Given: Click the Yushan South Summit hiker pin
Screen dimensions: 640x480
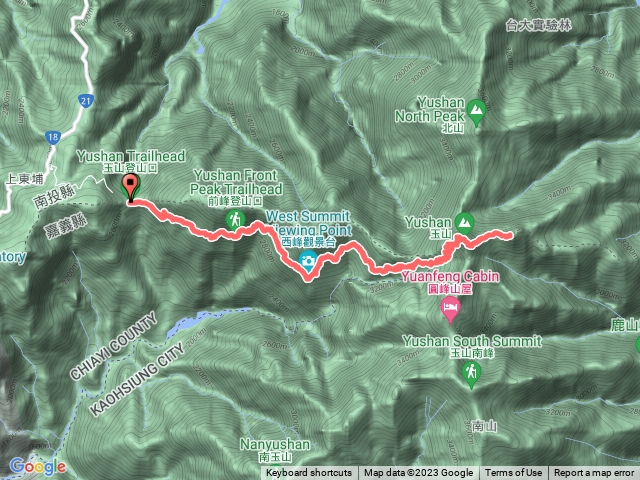Looking at the screenshot, I should 471,373.
